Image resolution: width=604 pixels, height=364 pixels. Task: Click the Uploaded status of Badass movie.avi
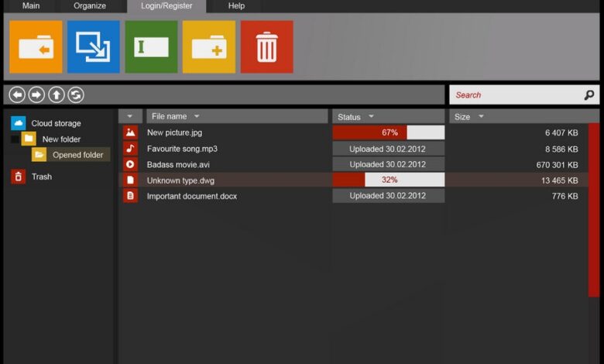pyautogui.click(x=388, y=164)
